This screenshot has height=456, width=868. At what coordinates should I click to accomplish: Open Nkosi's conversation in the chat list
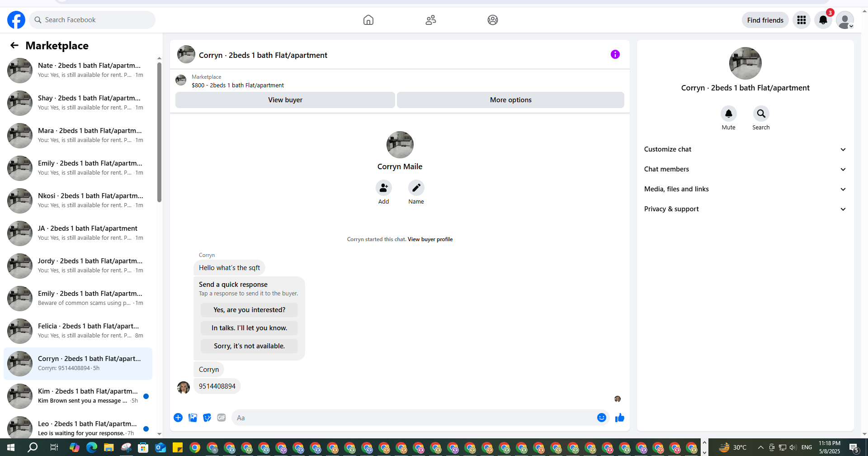(x=78, y=201)
